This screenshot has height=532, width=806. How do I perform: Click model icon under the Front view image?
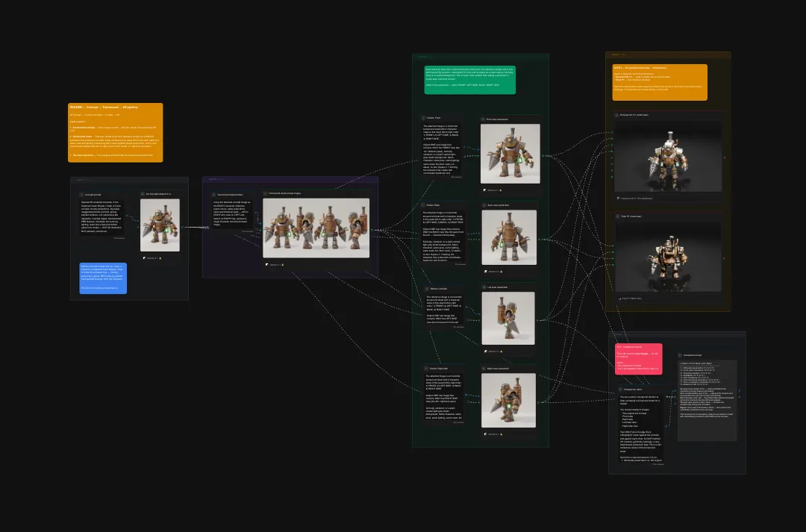click(485, 190)
